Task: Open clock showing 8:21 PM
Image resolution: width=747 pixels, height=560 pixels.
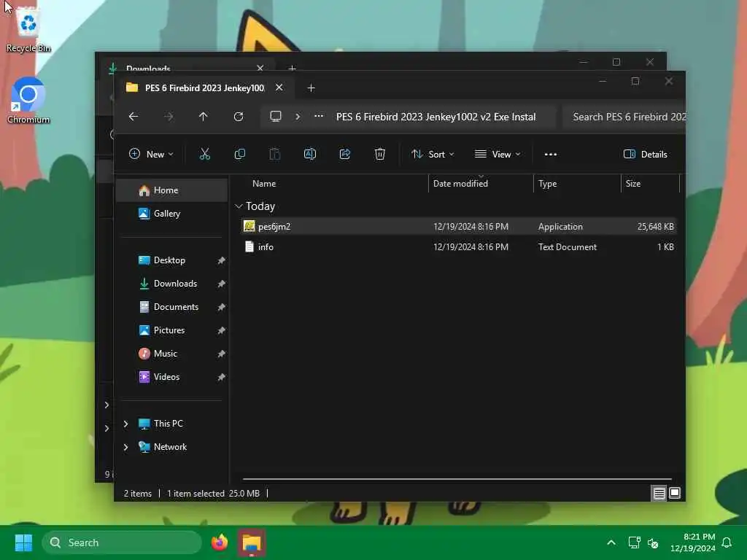Action: (x=693, y=542)
